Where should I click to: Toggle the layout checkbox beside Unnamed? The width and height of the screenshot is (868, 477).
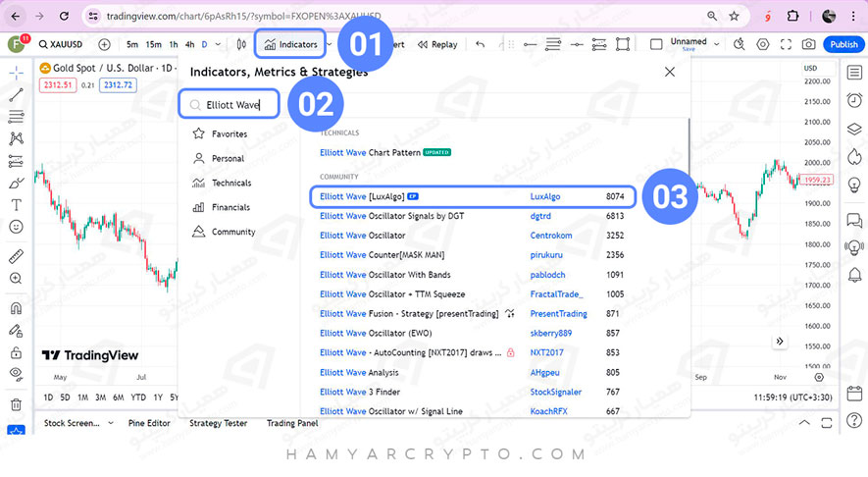point(656,44)
